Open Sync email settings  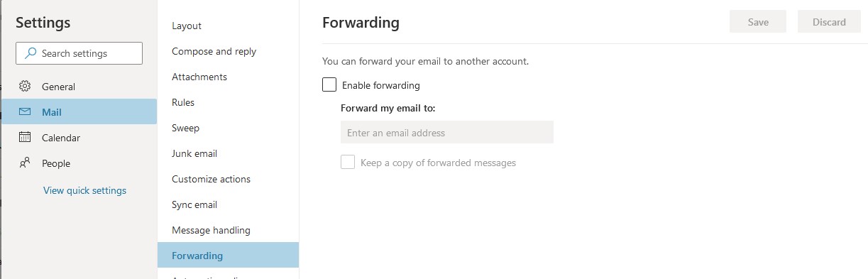click(194, 204)
